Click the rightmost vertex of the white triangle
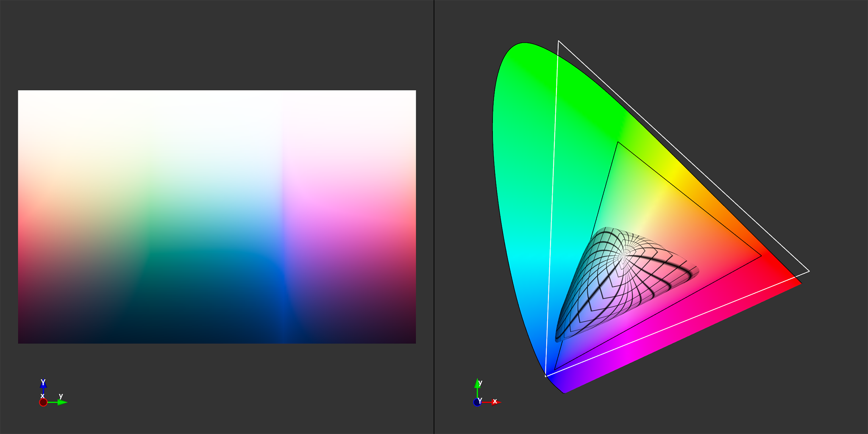Screen dimensions: 868x434 pos(809,271)
